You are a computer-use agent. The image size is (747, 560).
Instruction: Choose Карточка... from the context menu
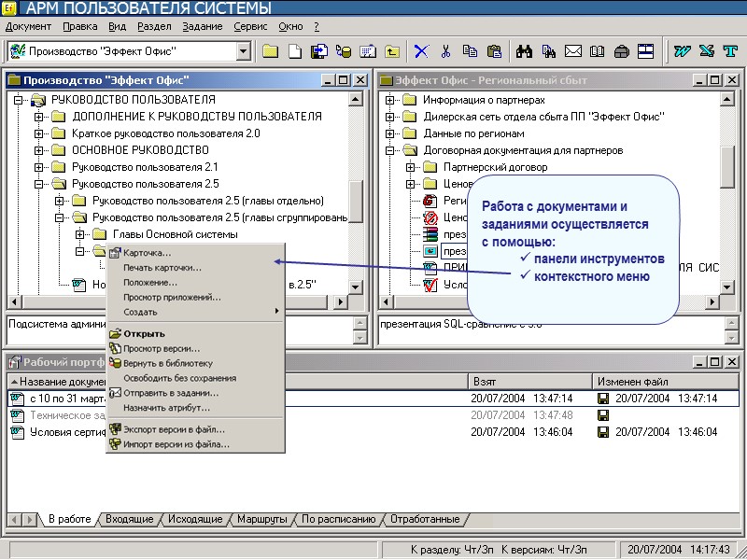[195, 253]
